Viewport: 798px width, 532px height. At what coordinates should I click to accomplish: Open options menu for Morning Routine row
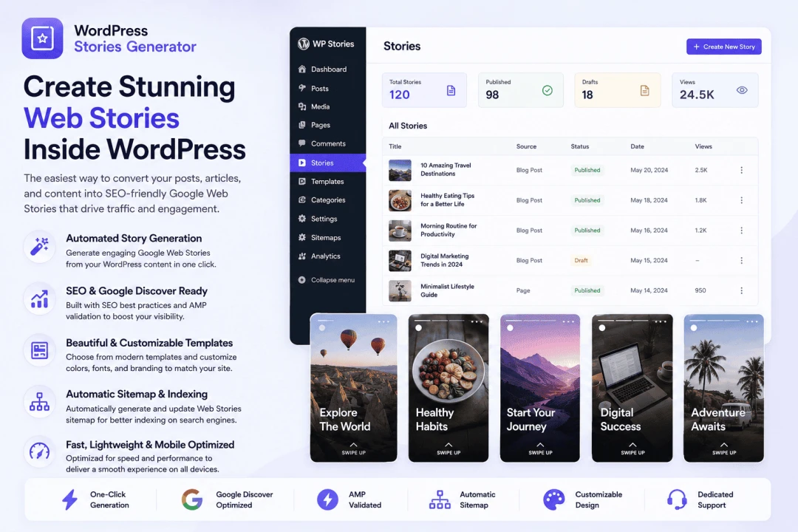[742, 230]
